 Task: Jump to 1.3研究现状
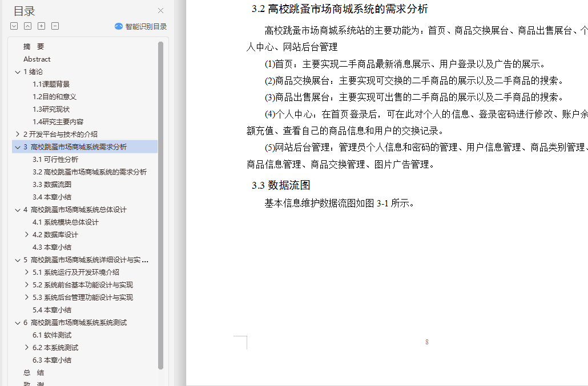point(51,109)
